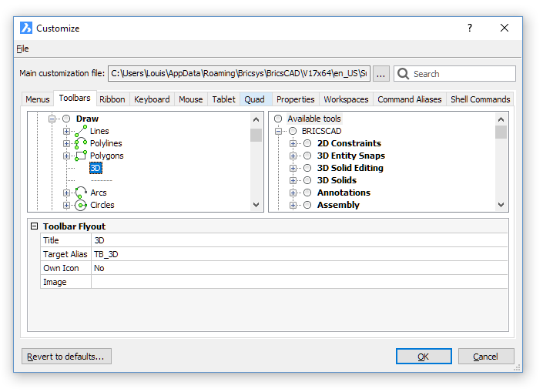Click the Polygons icon in Draw tree

81,156
